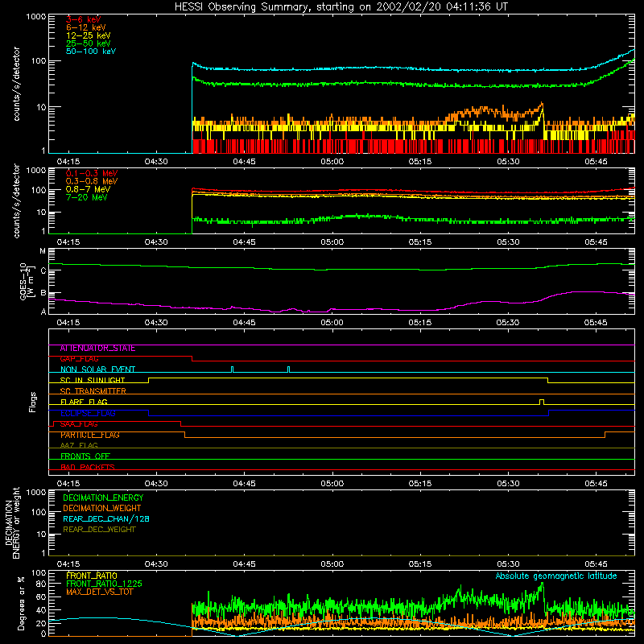
Task: Click the REAR_DEC_CHAN/128 legend label
Action: click(x=106, y=518)
